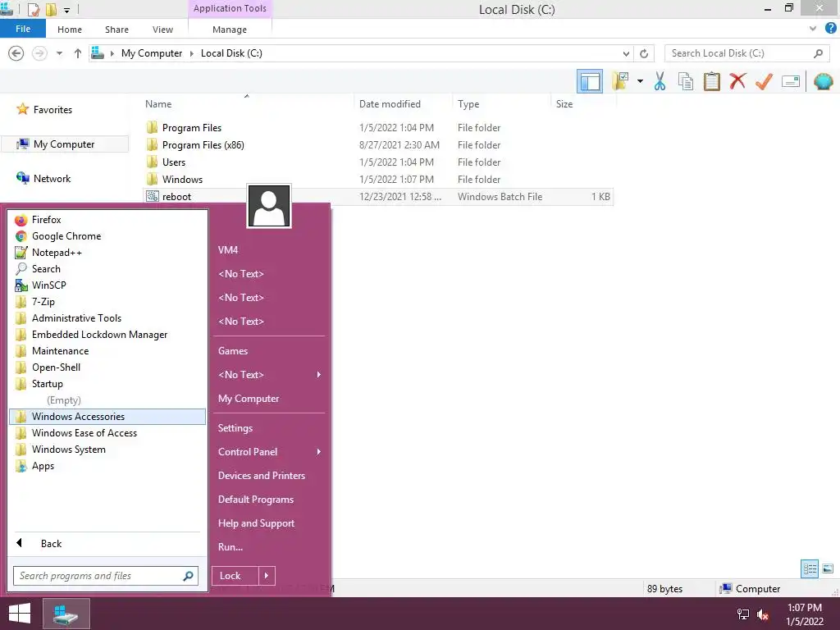Open Control Panel from start menu
840x630 pixels.
coord(269,452)
